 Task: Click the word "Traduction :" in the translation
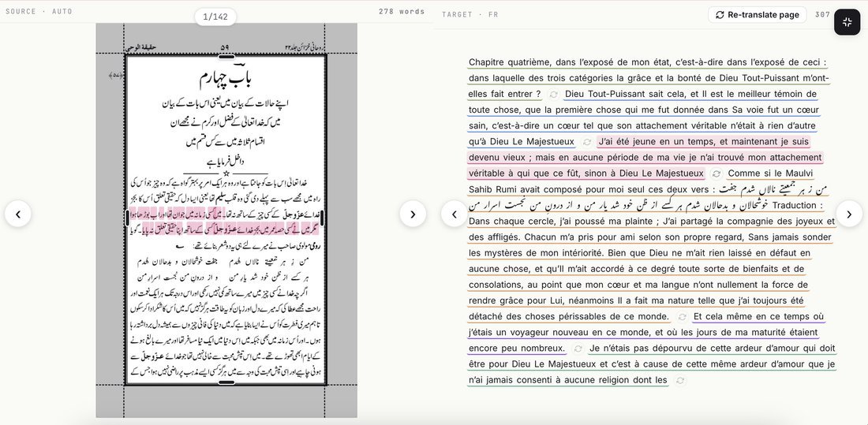798,205
